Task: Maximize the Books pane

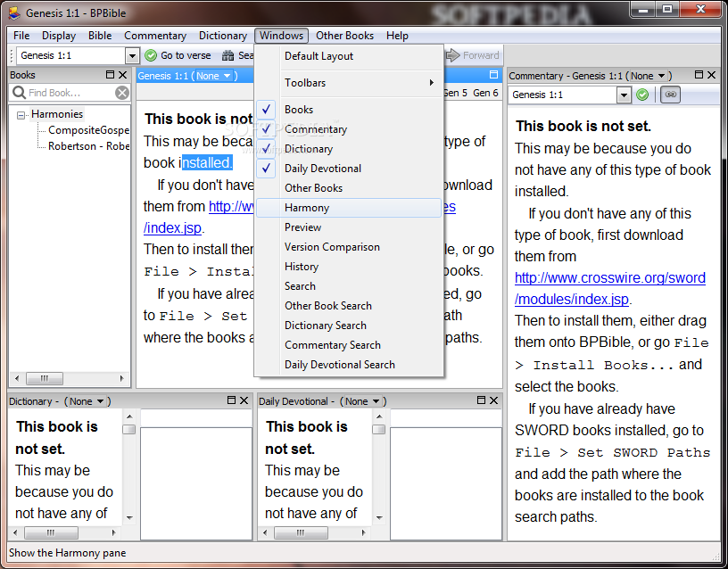Action: pos(110,75)
